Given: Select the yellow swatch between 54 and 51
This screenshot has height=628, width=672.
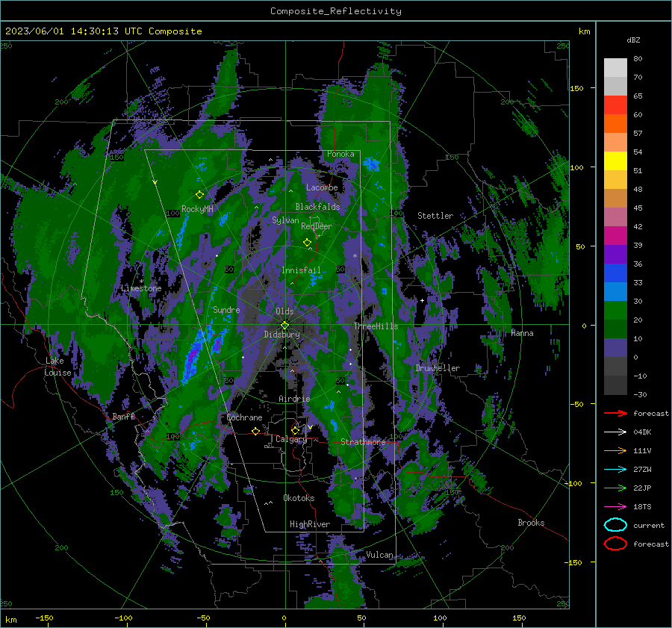Looking at the screenshot, I should tap(615, 161).
